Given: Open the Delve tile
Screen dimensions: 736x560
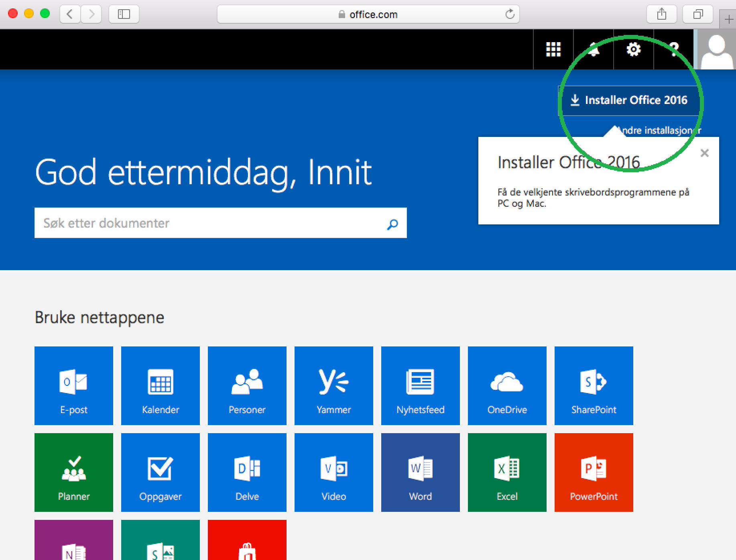Looking at the screenshot, I should click(247, 472).
